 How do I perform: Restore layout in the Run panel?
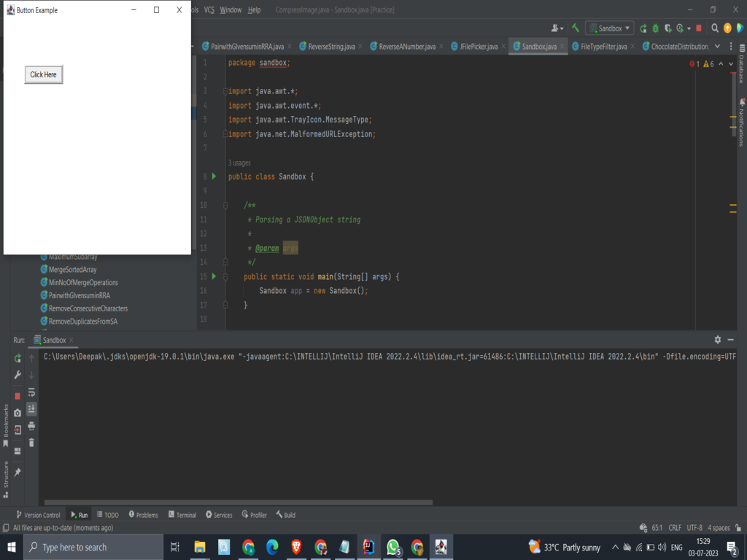pos(18,451)
